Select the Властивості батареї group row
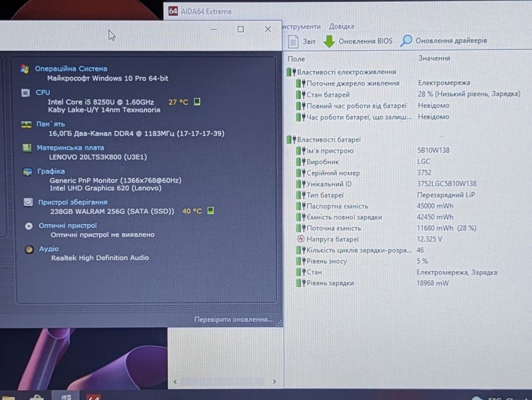The width and height of the screenshot is (532, 400). (x=324, y=139)
